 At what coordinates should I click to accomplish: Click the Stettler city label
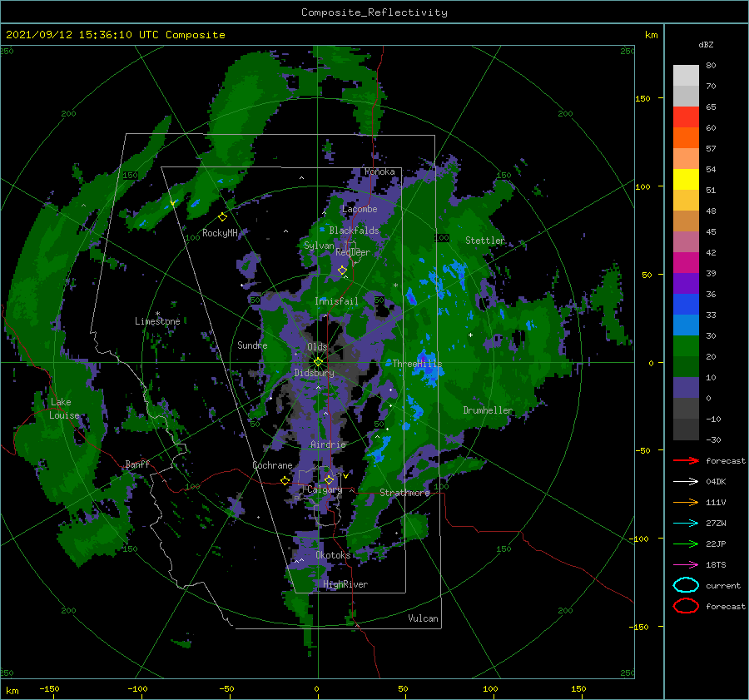(x=485, y=241)
